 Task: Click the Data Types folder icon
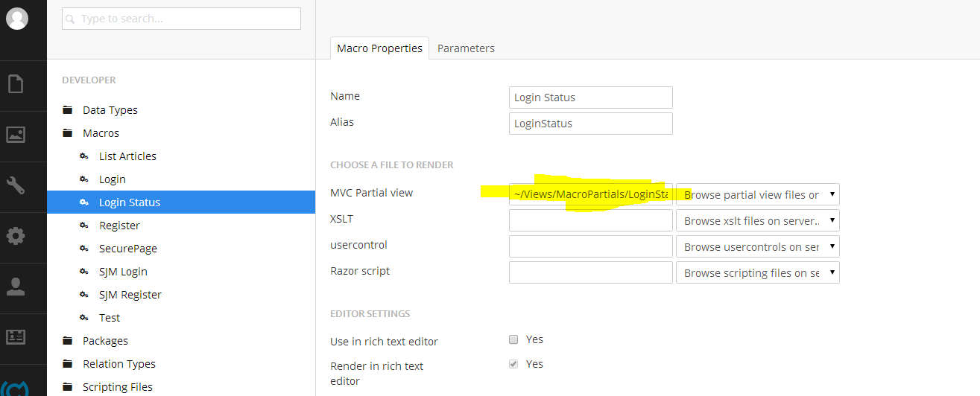click(x=68, y=110)
